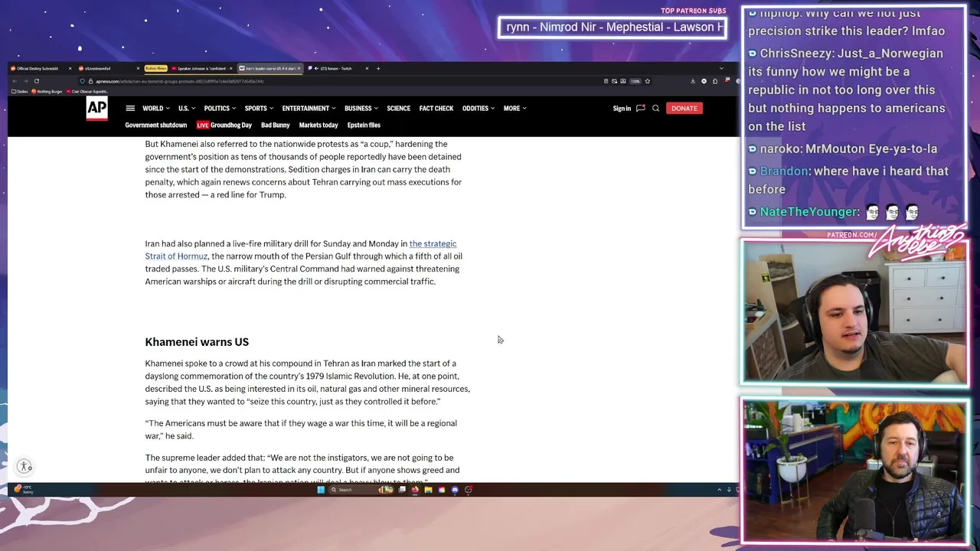Open a new browser tab
Image resolution: width=980 pixels, height=551 pixels.
click(378, 69)
